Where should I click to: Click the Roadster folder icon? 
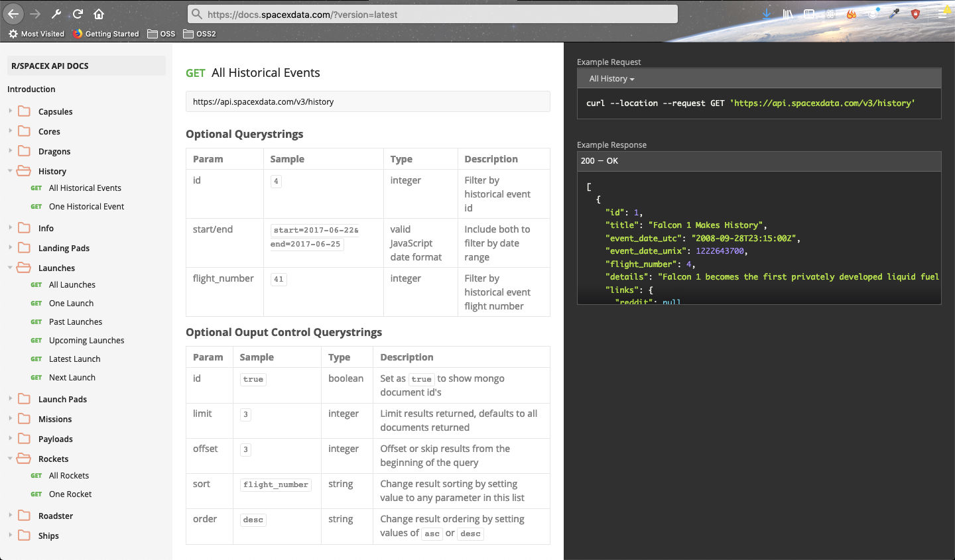click(x=24, y=516)
